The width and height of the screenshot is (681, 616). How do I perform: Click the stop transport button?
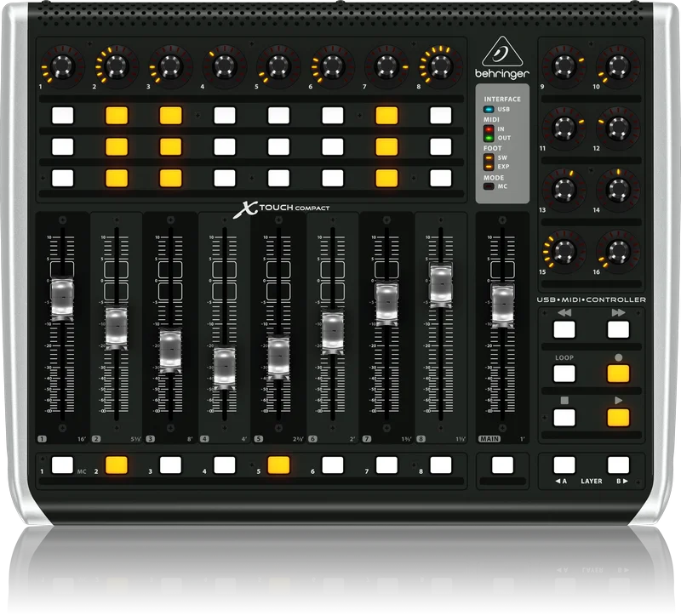[564, 418]
